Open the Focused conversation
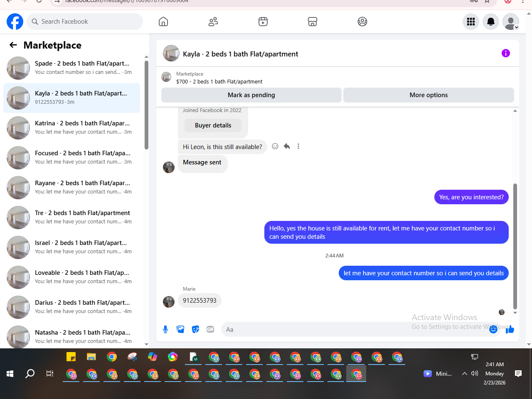 (71, 158)
